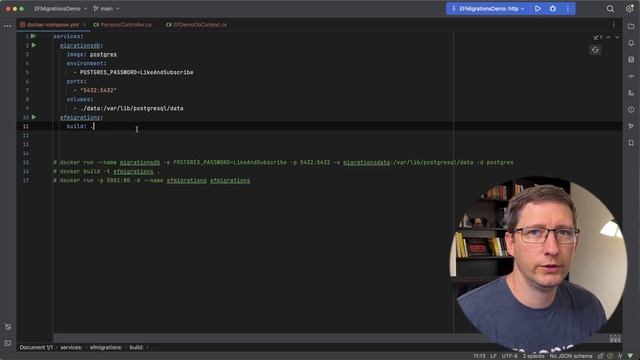Run efmigrations service gutter icon
Screen dimensions: 640x360
click(x=34, y=117)
